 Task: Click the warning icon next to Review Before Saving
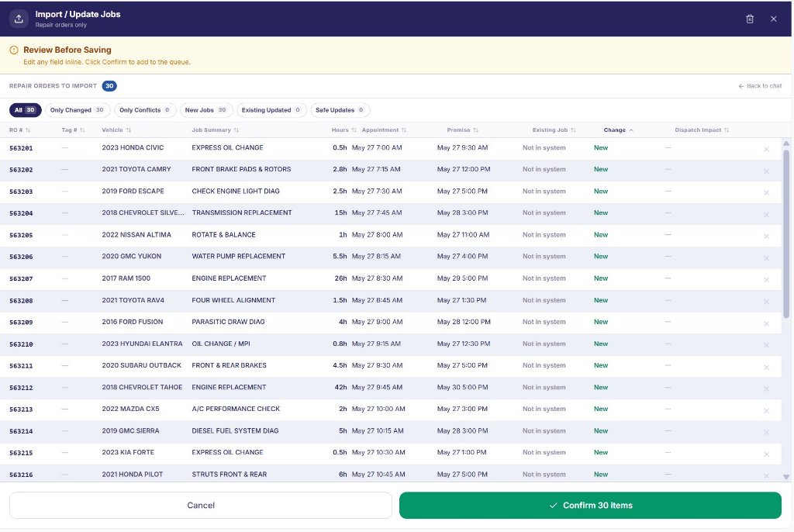coord(14,50)
